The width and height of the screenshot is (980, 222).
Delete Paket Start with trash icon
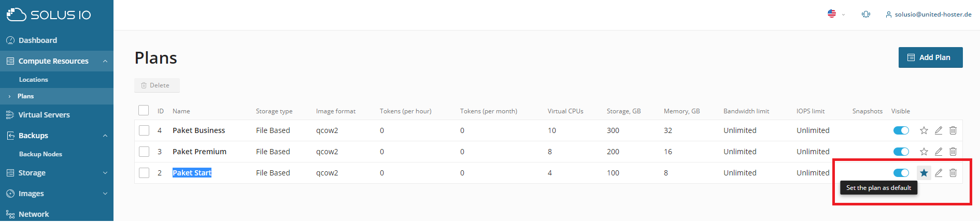pos(953,173)
